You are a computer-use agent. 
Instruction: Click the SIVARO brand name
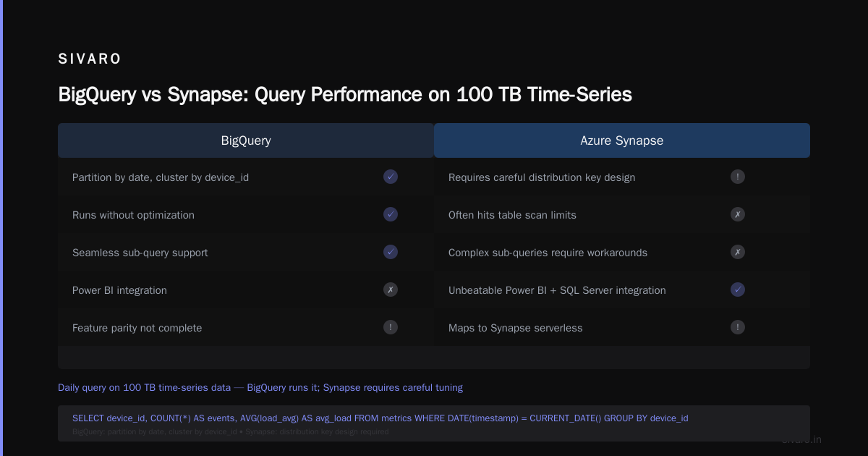pos(90,59)
